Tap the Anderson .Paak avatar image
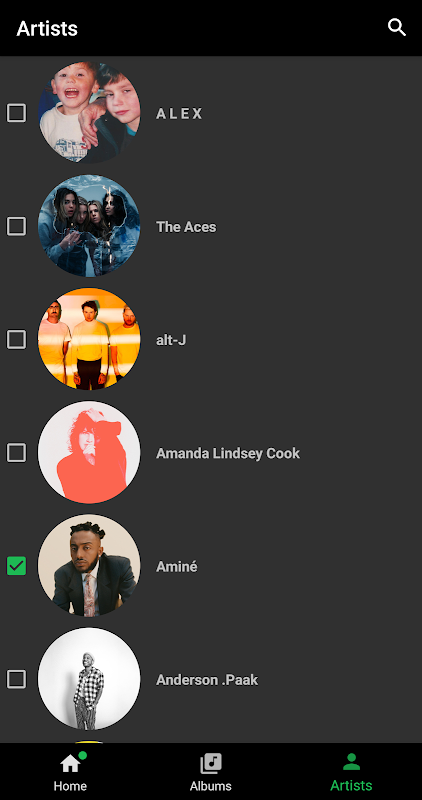422x800 pixels. 89,679
